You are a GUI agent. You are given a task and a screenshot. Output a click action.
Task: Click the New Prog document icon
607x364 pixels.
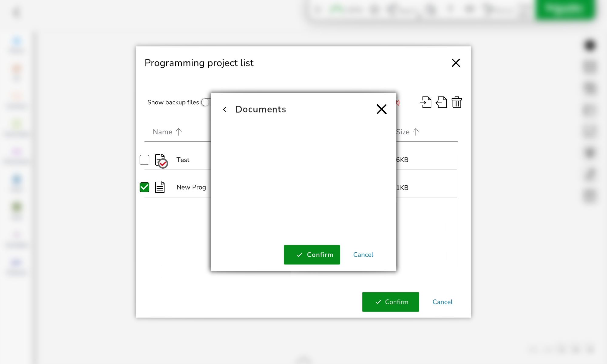pyautogui.click(x=160, y=187)
